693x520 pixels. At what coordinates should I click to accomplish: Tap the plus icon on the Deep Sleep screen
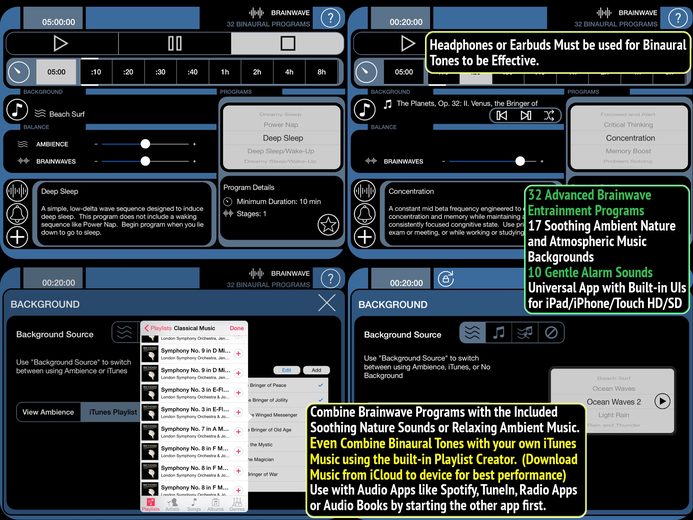pyautogui.click(x=17, y=237)
